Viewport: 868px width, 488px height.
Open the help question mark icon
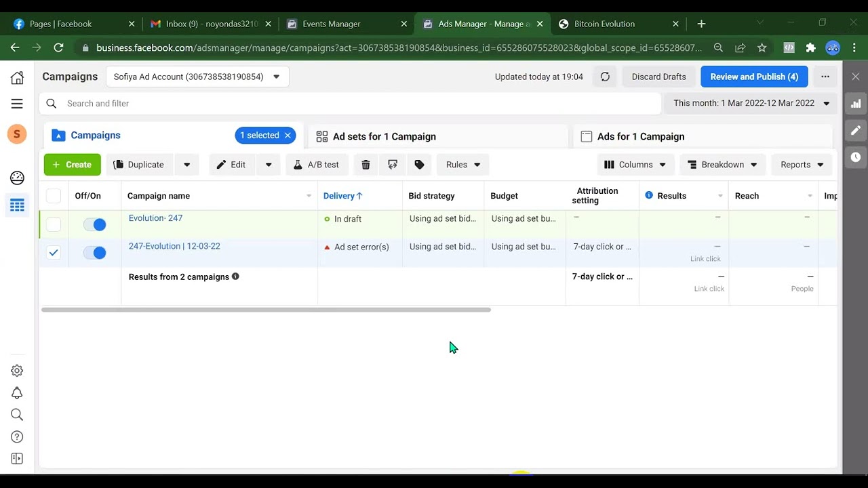coord(17,437)
